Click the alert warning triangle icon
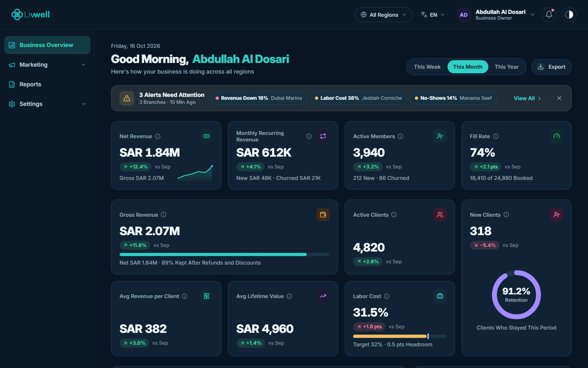Viewport: 588px width, 368px height. (127, 98)
